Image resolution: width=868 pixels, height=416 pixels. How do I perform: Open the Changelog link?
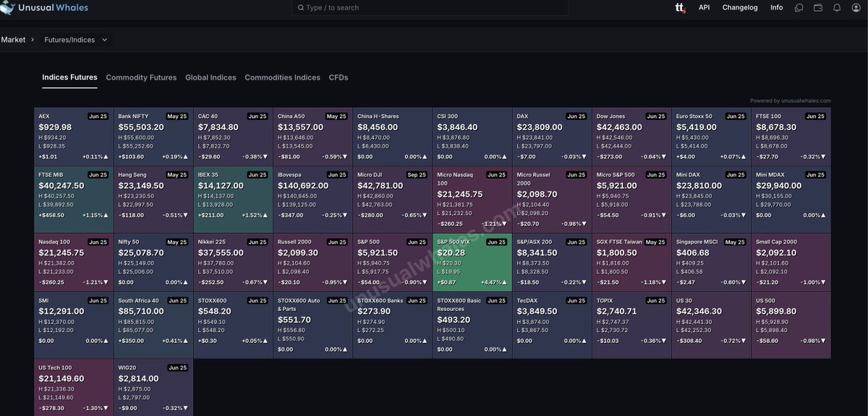740,7
